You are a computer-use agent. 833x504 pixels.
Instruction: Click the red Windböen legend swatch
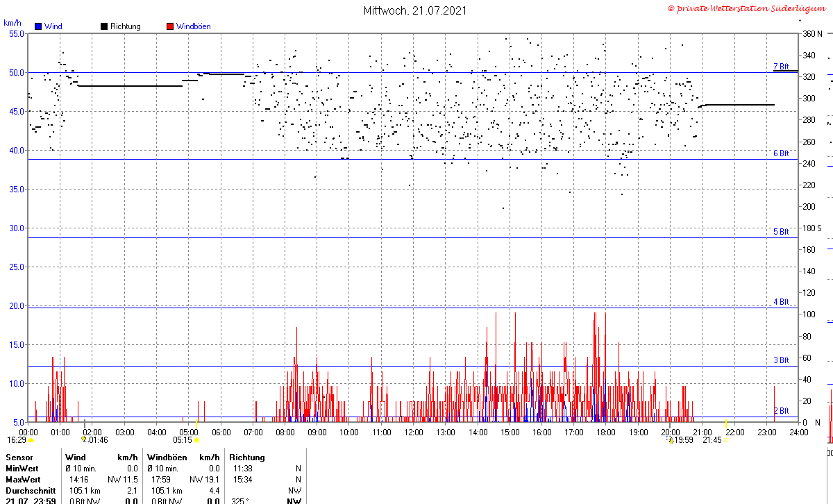pos(170,26)
